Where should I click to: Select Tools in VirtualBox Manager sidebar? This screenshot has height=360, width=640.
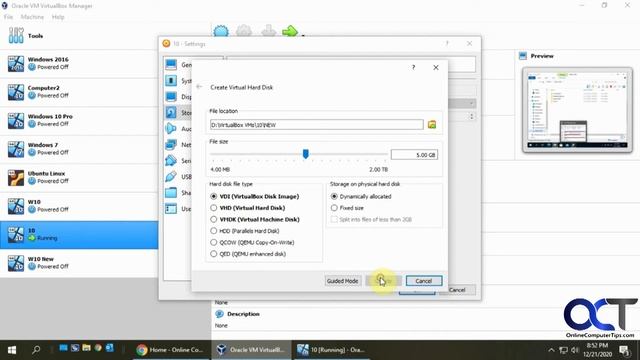(79, 36)
